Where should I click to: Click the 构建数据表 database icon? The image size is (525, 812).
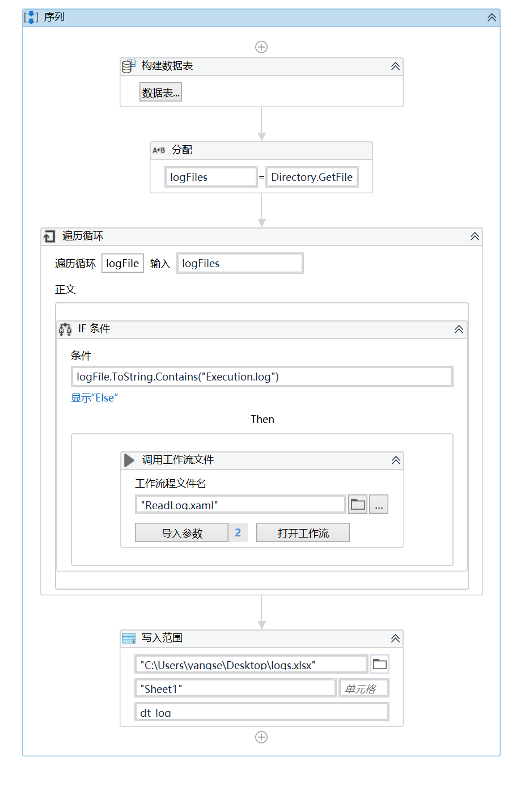129,66
